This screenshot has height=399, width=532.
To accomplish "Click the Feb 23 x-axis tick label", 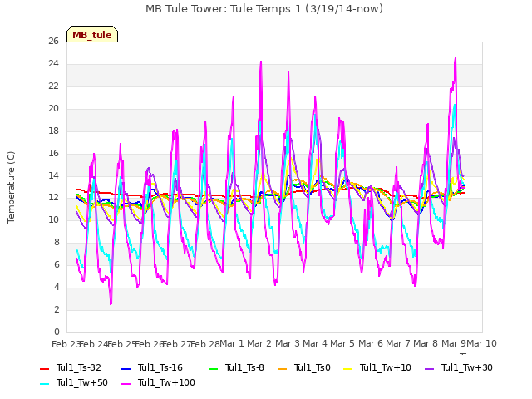I will click(66, 344).
